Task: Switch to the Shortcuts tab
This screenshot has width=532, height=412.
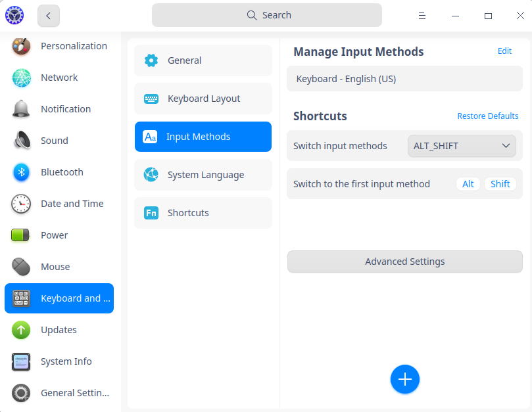Action: coord(203,212)
